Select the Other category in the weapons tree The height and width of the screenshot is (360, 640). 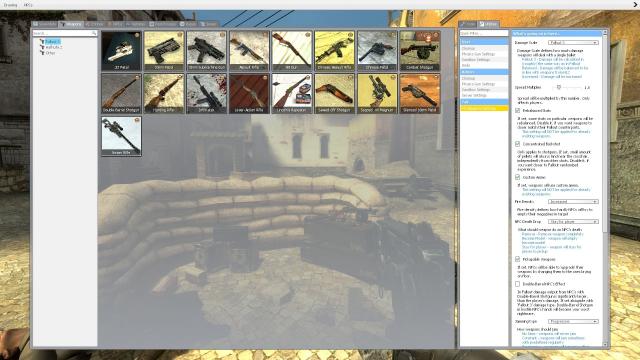[x=50, y=53]
